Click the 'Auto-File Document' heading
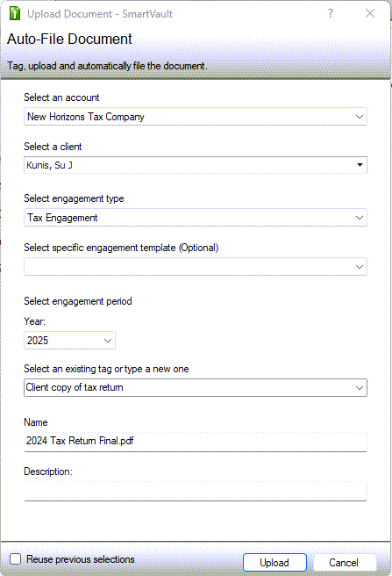This screenshot has height=576, width=392. [69, 39]
